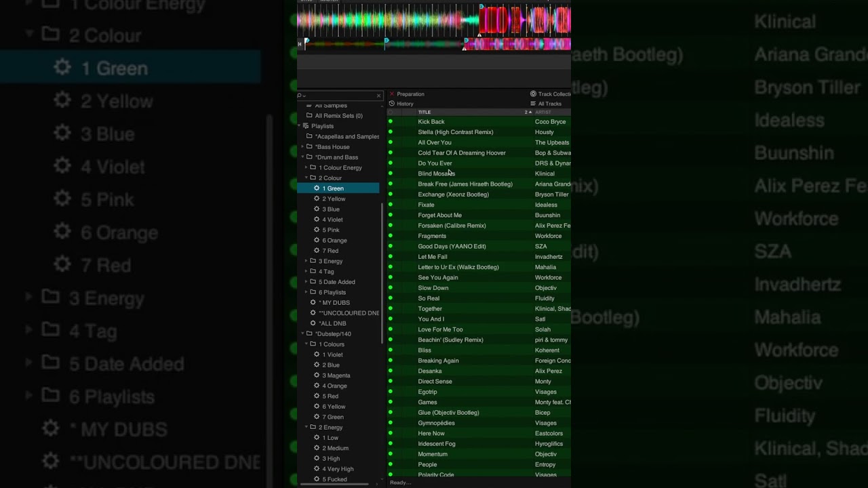Image resolution: width=868 pixels, height=488 pixels.
Task: Click green colour dot of So Real track
Action: click(x=391, y=298)
